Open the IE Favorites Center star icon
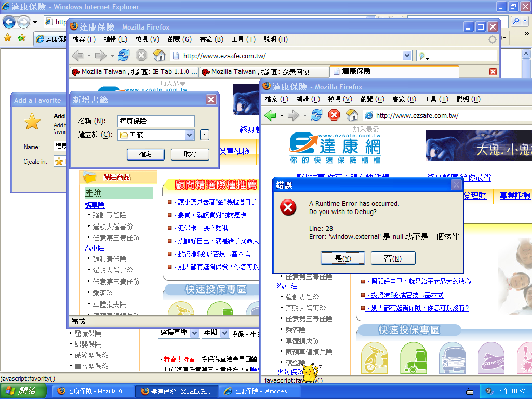The height and width of the screenshot is (399, 532). click(7, 38)
